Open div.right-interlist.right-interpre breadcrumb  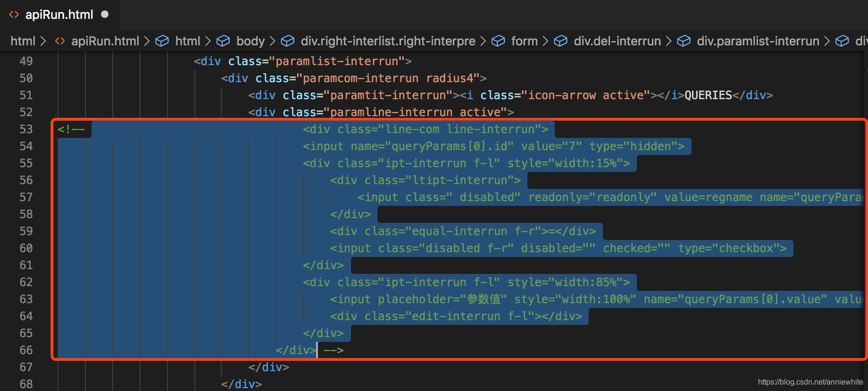(388, 41)
